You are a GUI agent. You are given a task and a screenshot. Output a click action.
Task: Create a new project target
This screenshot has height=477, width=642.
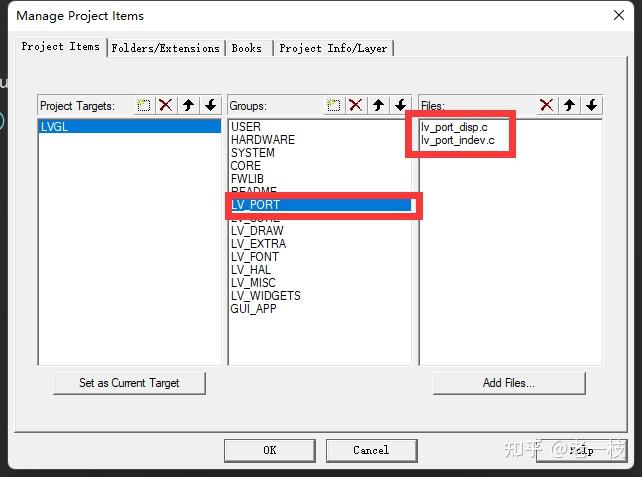click(143, 105)
